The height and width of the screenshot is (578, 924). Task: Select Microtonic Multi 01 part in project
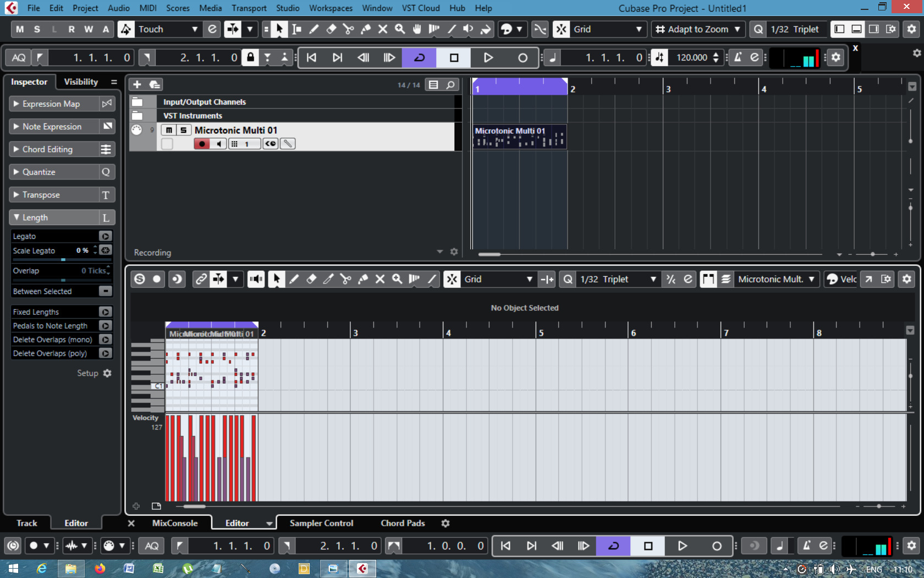point(520,137)
